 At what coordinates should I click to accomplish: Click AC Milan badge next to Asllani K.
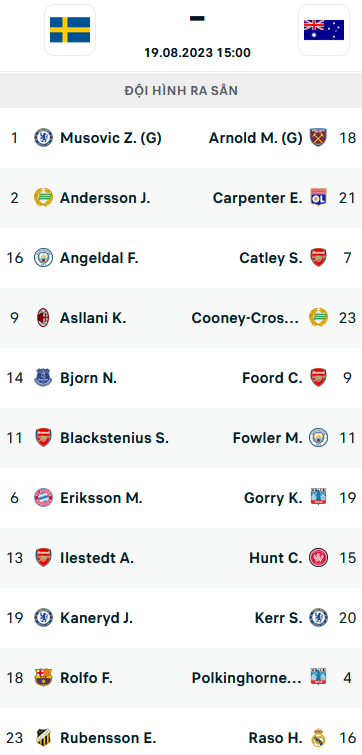pyautogui.click(x=43, y=318)
